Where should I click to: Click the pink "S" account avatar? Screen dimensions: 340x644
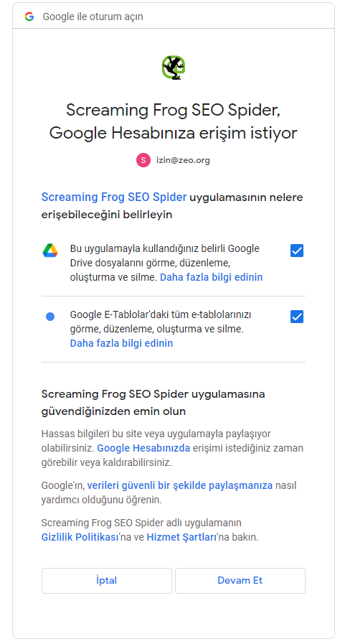point(143,160)
